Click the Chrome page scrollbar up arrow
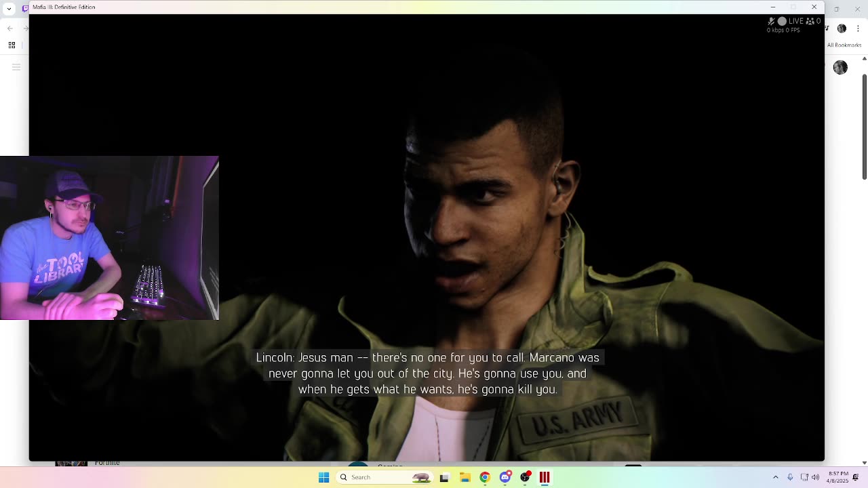This screenshot has height=488, width=868. 864,59
